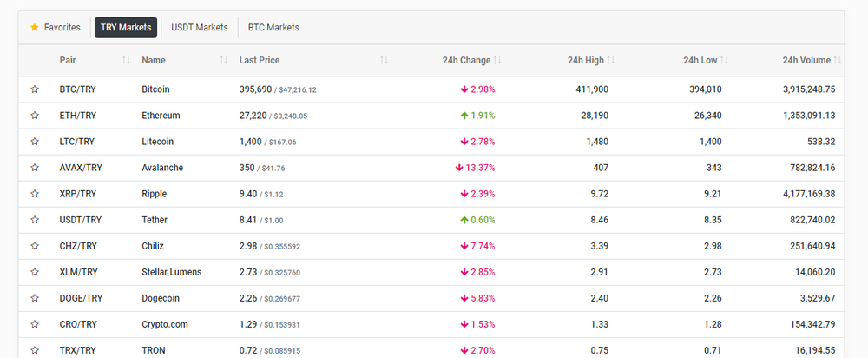Sort by 24h High arrows

[x=610, y=61]
